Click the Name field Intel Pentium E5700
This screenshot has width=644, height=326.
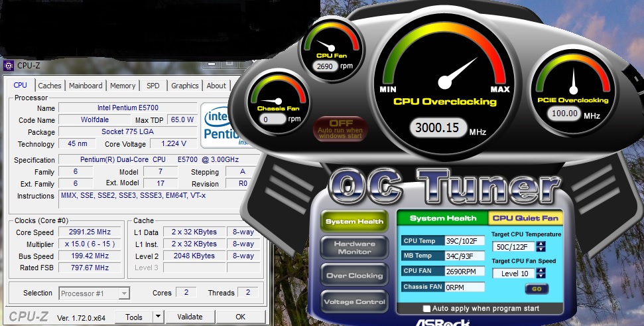coord(128,108)
